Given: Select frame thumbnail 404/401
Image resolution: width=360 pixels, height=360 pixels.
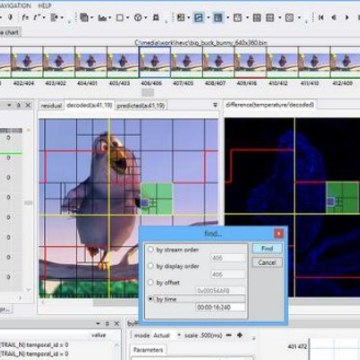Looking at the screenshot, I should [x=91, y=62].
